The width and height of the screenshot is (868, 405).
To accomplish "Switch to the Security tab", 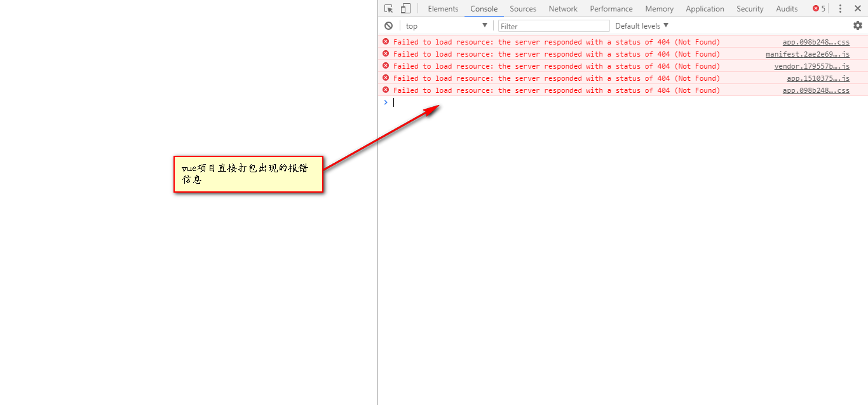I will tap(750, 9).
